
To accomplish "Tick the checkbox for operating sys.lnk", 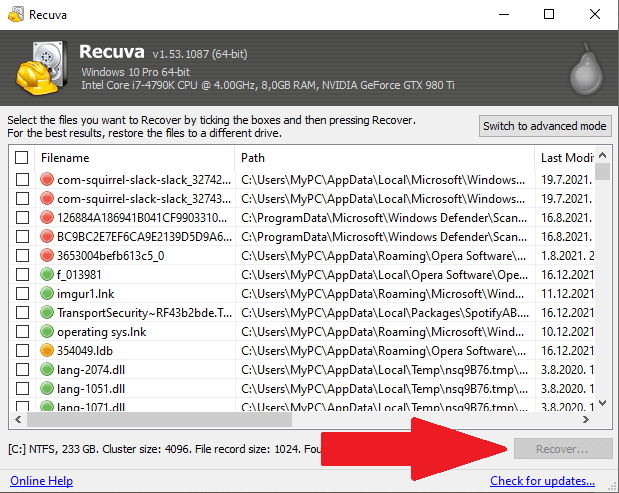I will click(x=23, y=331).
